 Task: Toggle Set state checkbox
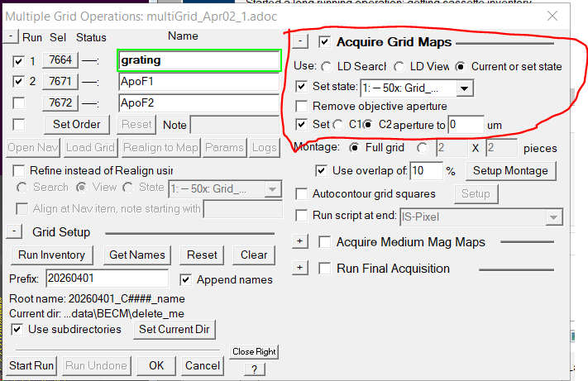click(301, 87)
